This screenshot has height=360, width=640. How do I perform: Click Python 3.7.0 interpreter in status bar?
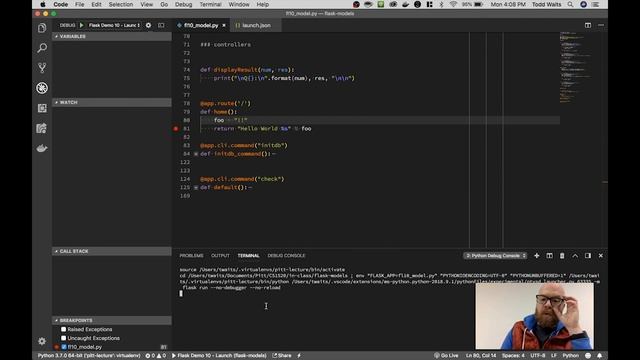click(x=89, y=356)
